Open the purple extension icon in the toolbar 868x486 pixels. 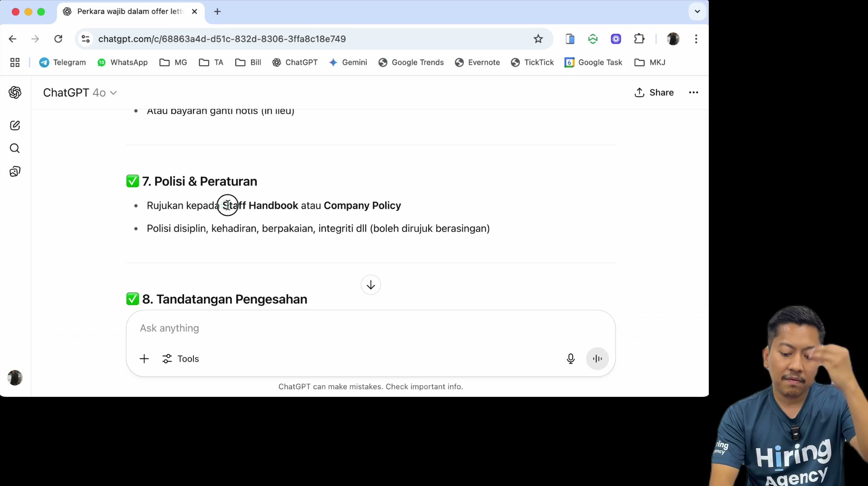coord(616,39)
